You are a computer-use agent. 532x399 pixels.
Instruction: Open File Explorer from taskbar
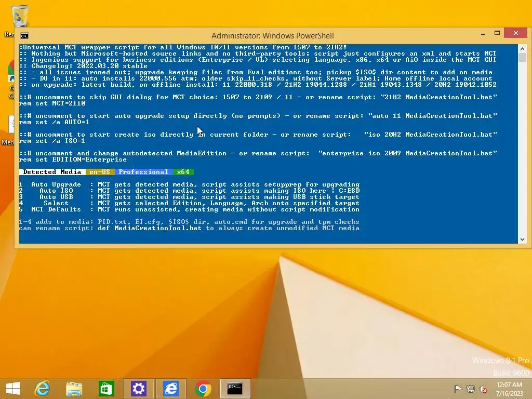click(x=74, y=389)
